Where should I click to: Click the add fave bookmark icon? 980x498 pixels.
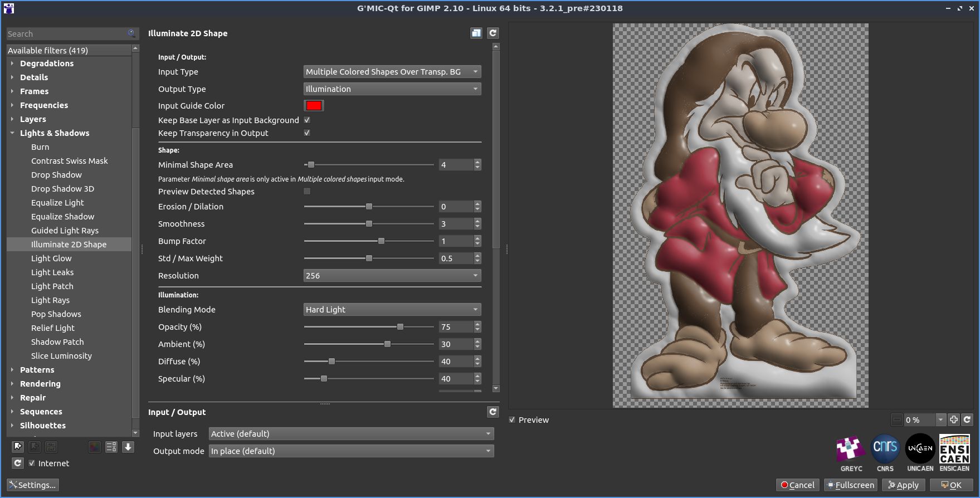pos(18,447)
